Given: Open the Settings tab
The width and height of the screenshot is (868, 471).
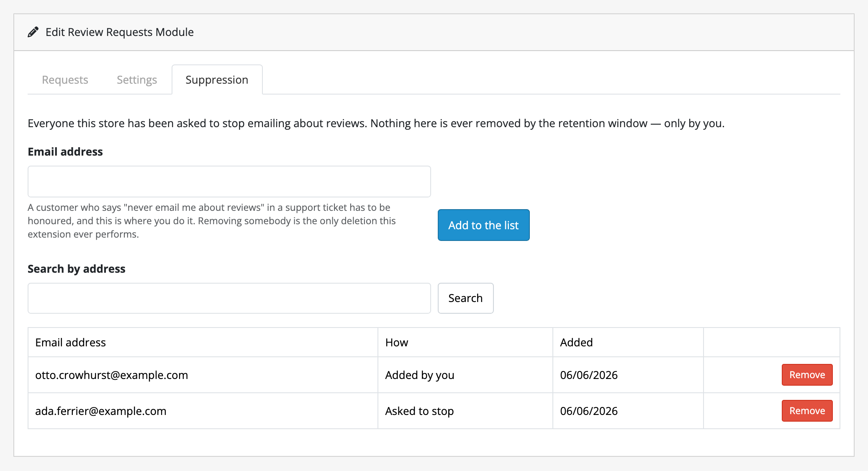Looking at the screenshot, I should 137,79.
